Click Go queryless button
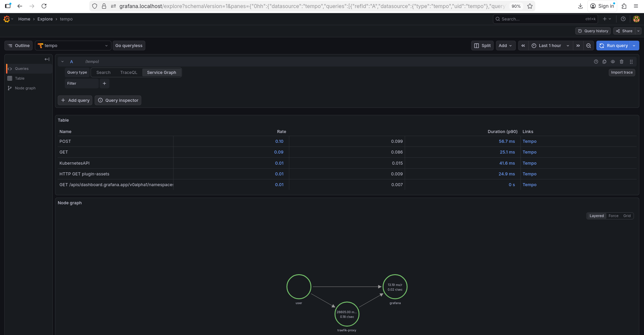The width and height of the screenshot is (644, 335). 129,46
